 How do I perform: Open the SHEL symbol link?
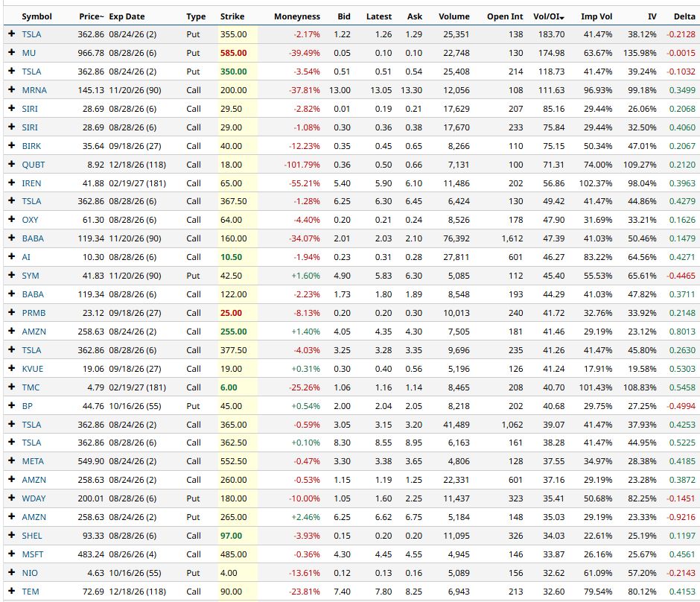pos(32,536)
